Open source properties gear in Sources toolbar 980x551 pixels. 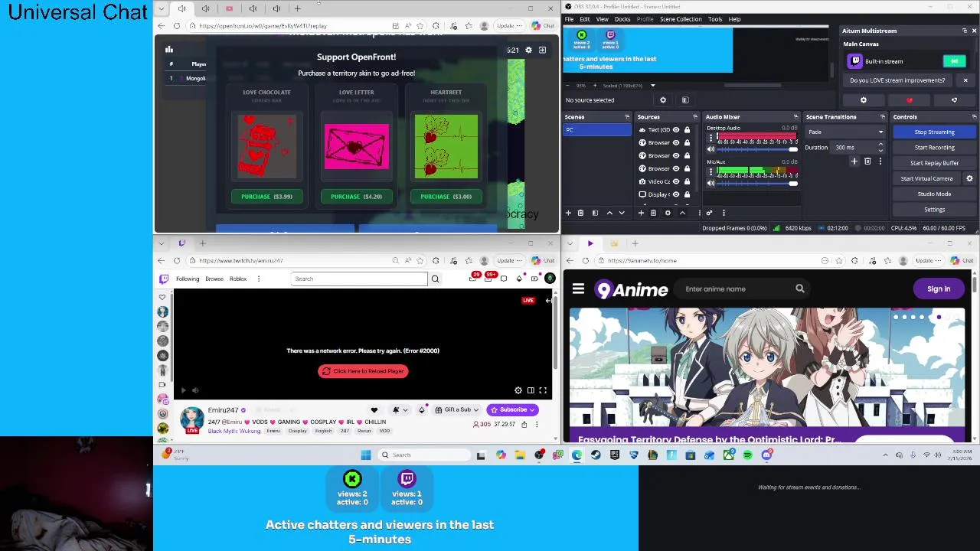[x=668, y=213]
